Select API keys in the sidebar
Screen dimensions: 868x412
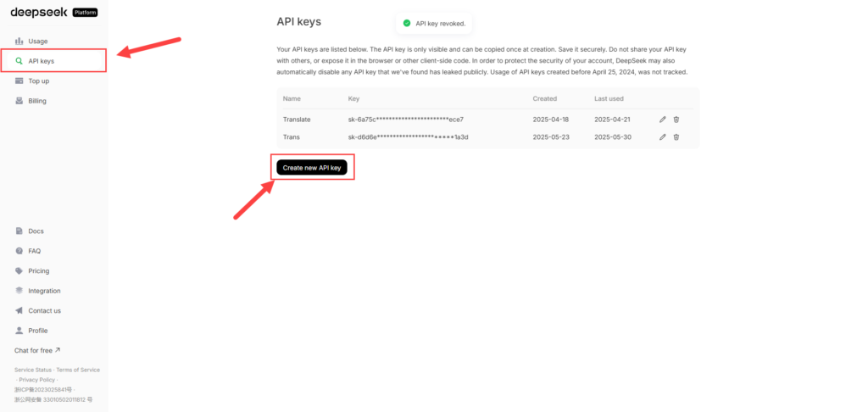click(x=53, y=61)
